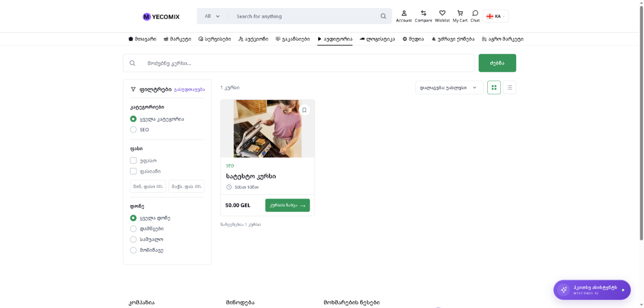
Task: Click the კურსის ნახვა button
Action: tap(287, 205)
